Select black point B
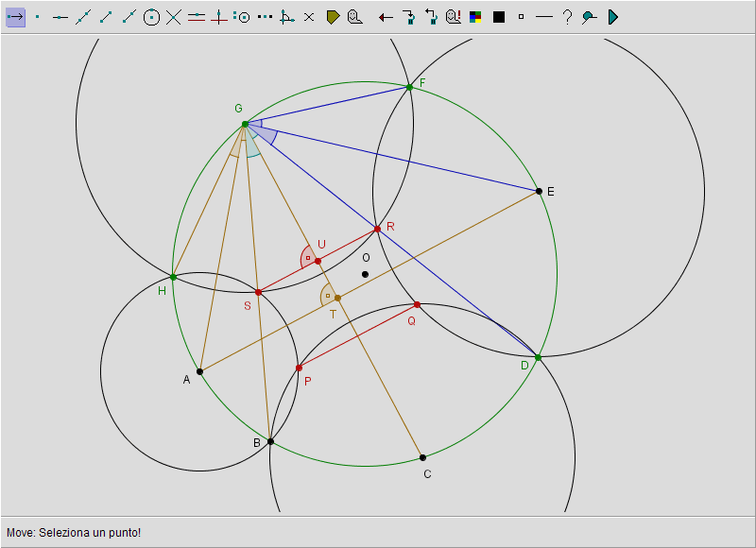This screenshot has width=756, height=548. point(270,441)
